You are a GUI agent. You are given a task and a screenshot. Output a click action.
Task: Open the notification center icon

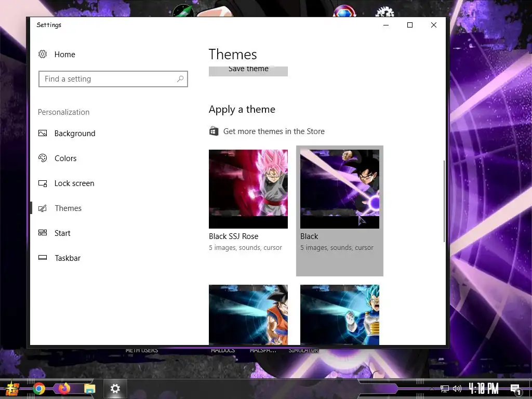pos(515,389)
